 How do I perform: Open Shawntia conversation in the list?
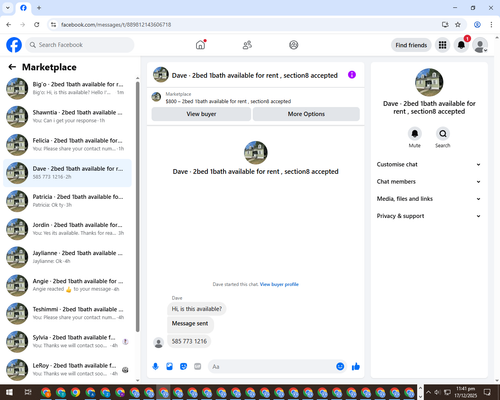(x=67, y=117)
